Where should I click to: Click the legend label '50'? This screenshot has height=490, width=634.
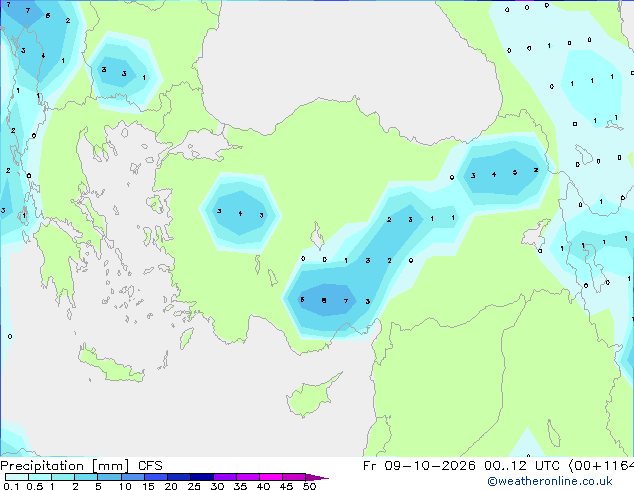click(x=309, y=486)
